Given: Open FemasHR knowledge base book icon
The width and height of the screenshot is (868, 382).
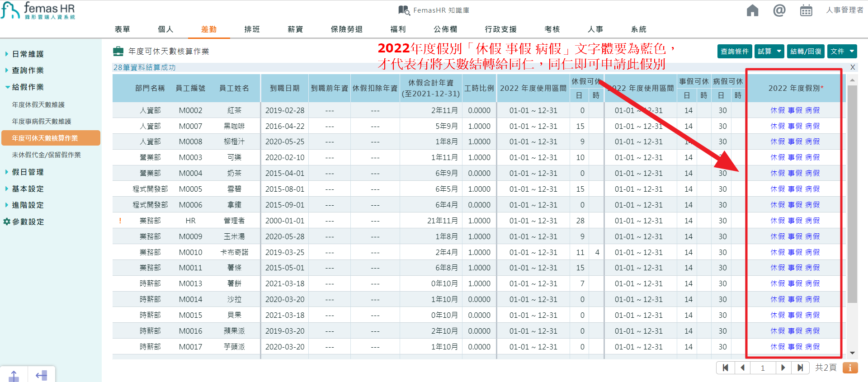Looking at the screenshot, I should click(x=404, y=10).
